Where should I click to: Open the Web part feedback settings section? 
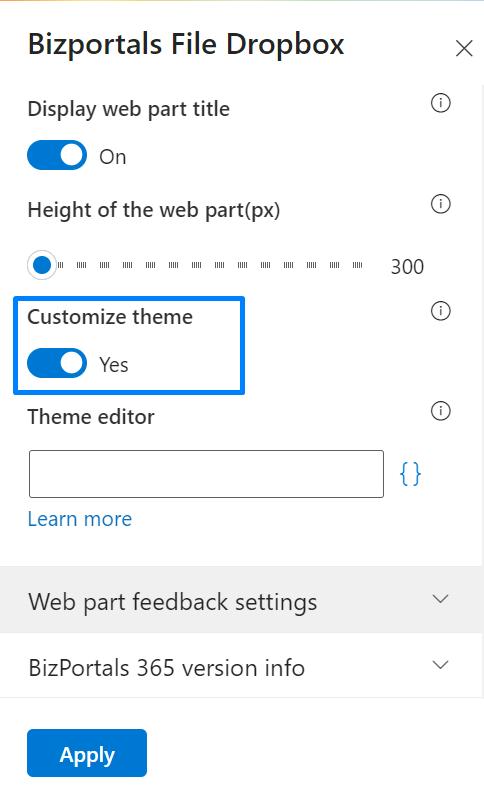point(242,600)
